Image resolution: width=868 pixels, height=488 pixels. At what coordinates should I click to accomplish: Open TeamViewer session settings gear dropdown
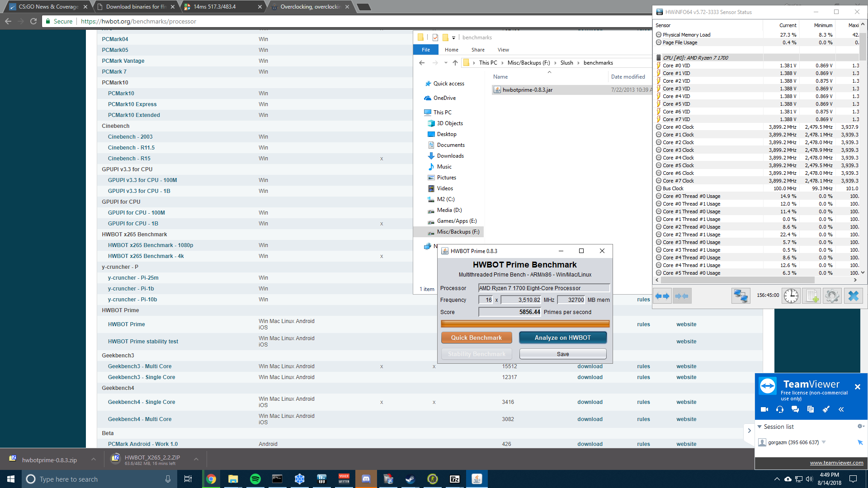[861, 426]
